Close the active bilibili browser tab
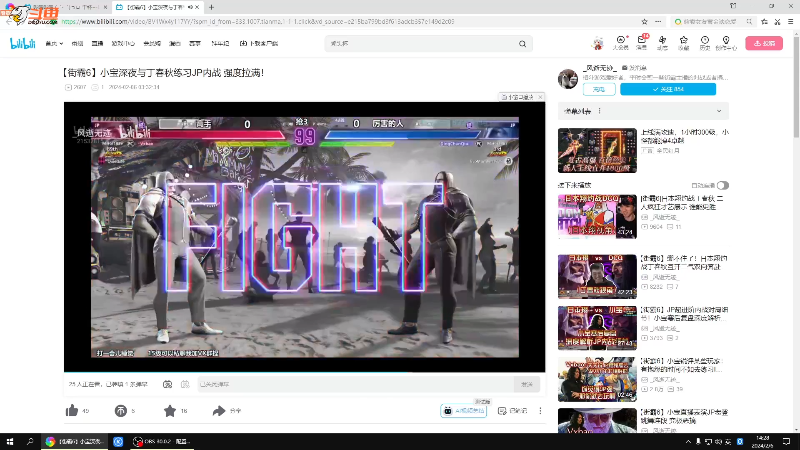This screenshot has width=800, height=450. pos(197,7)
